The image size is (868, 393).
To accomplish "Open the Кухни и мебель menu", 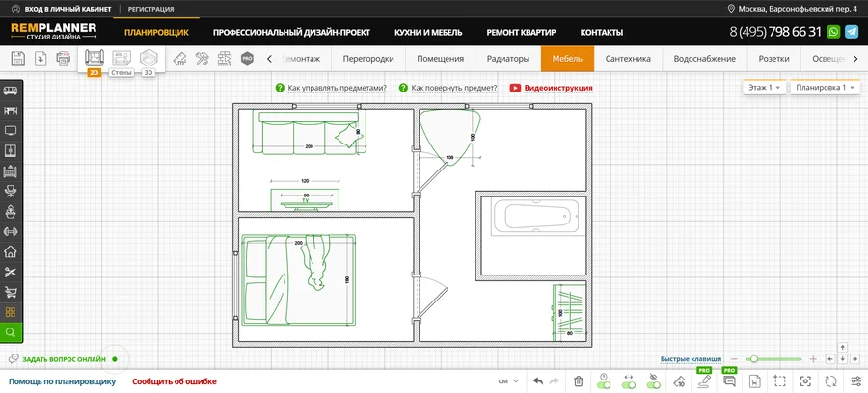I will 427,32.
